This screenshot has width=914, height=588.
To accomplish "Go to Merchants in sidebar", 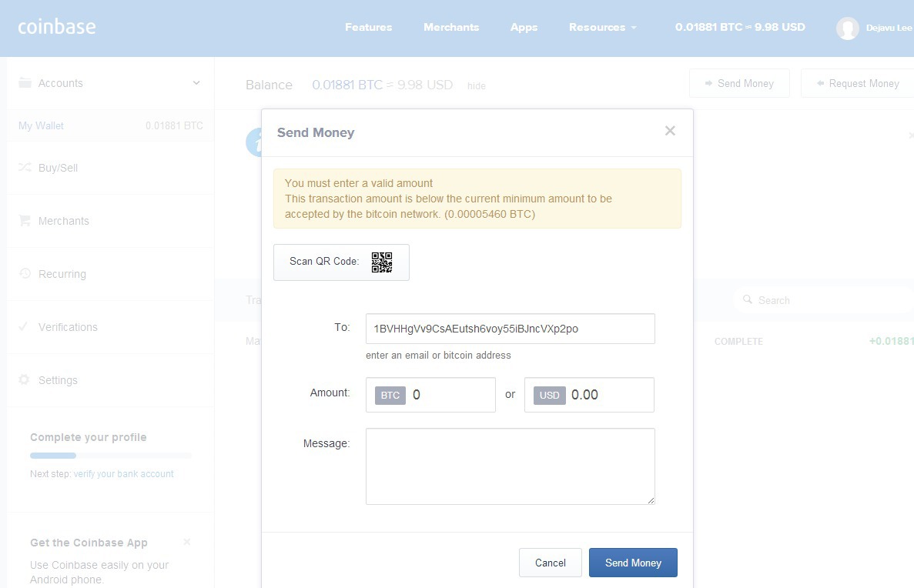I will click(110, 221).
